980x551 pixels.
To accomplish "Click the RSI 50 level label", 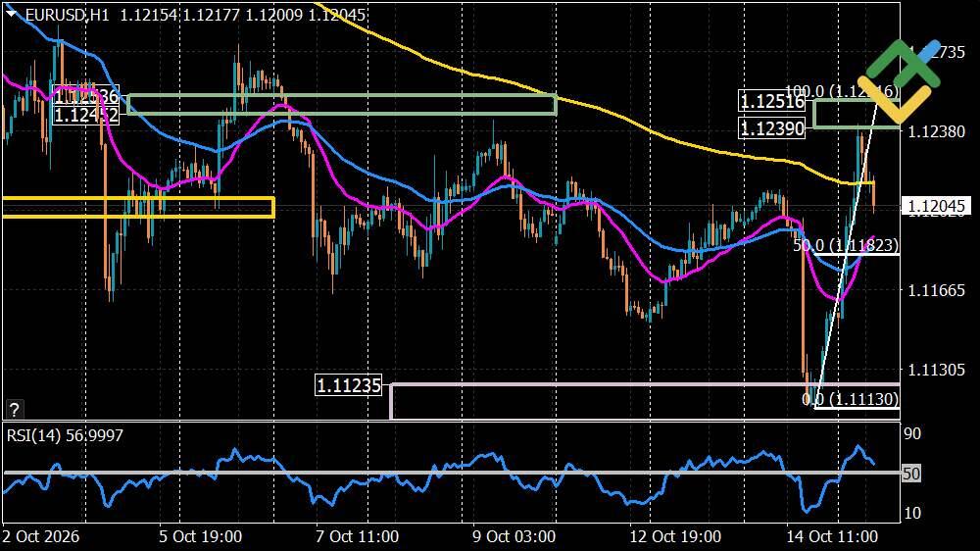I will coord(911,474).
